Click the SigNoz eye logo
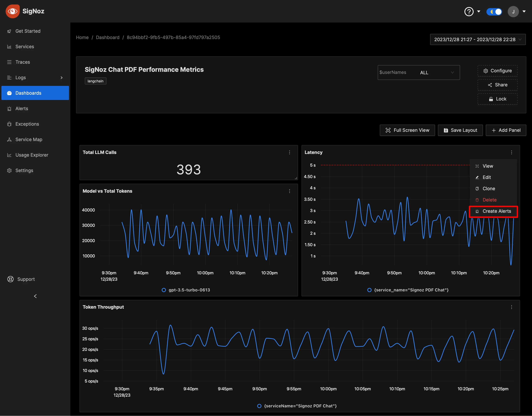Image resolution: width=532 pixels, height=416 pixels. [x=12, y=11]
